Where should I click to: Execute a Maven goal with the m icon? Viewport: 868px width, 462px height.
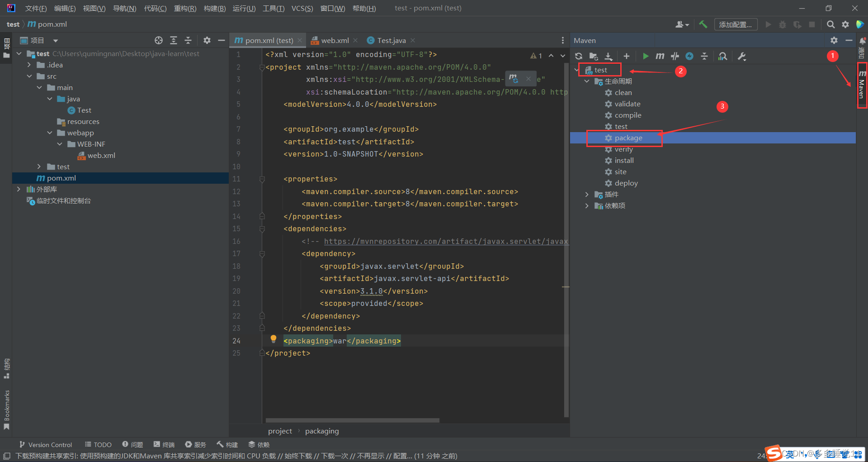[x=660, y=56]
